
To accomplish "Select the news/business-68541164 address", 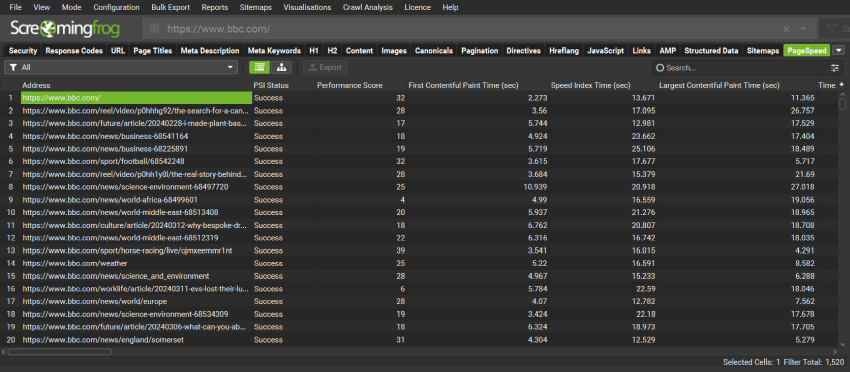I will [105, 136].
